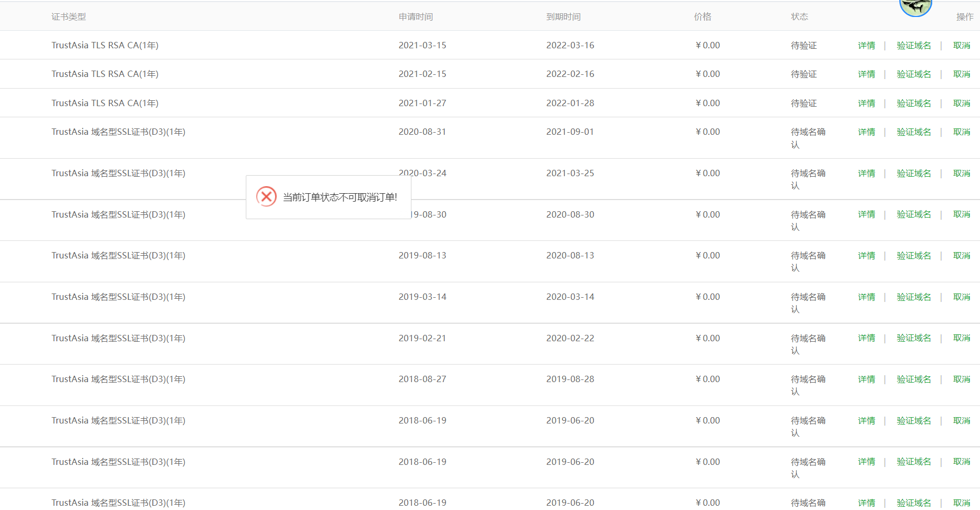View details of the 2021-01-27 certificate
980x510 pixels.
pyautogui.click(x=866, y=103)
